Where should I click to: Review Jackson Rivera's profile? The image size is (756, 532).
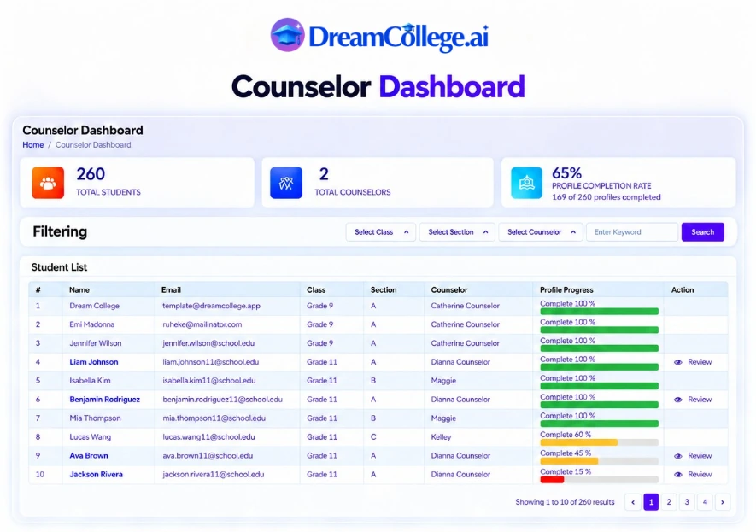click(x=700, y=475)
